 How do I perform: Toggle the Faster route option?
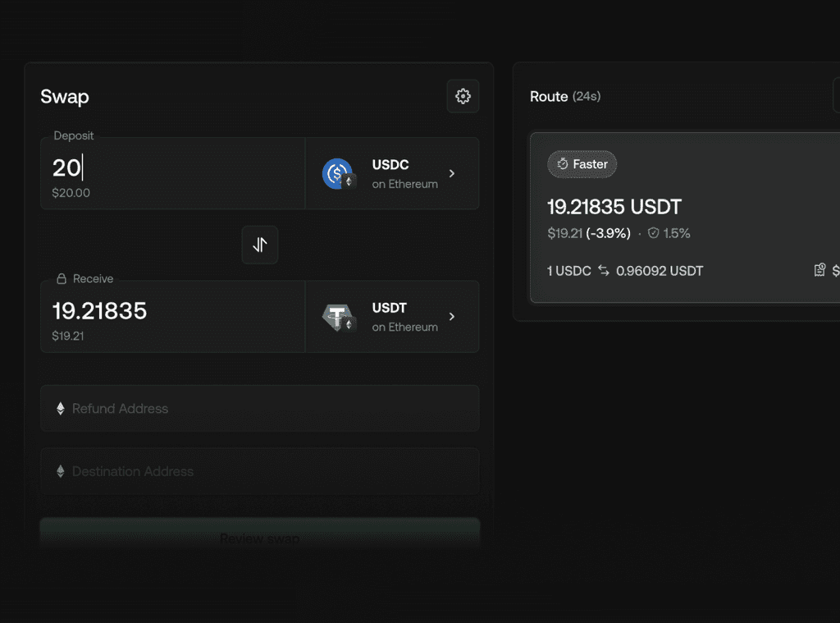(x=582, y=164)
